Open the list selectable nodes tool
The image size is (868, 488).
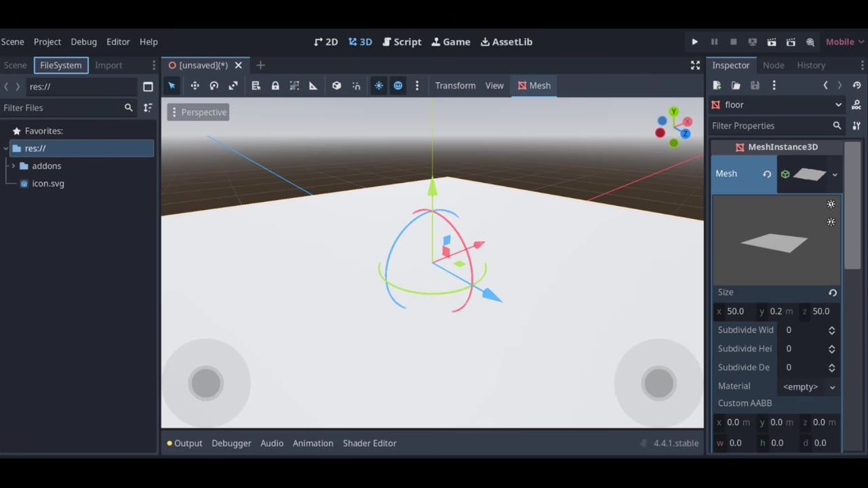point(256,85)
